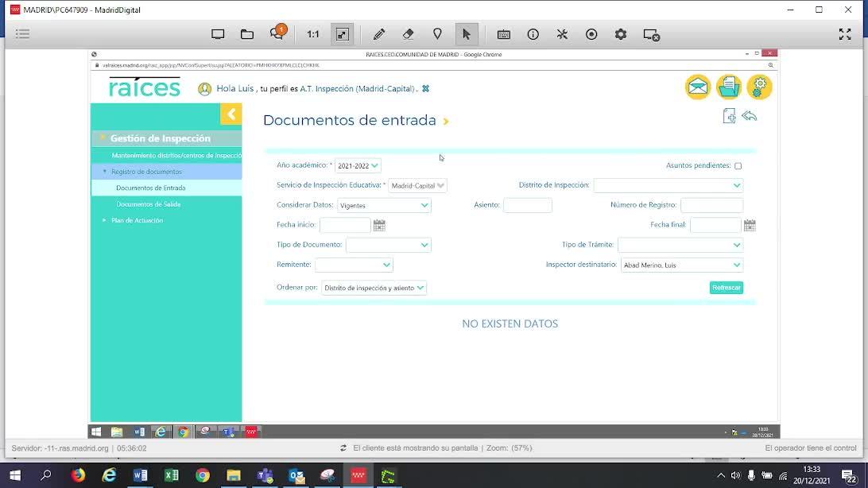Toggle the fit-to-window scaling button

point(342,34)
